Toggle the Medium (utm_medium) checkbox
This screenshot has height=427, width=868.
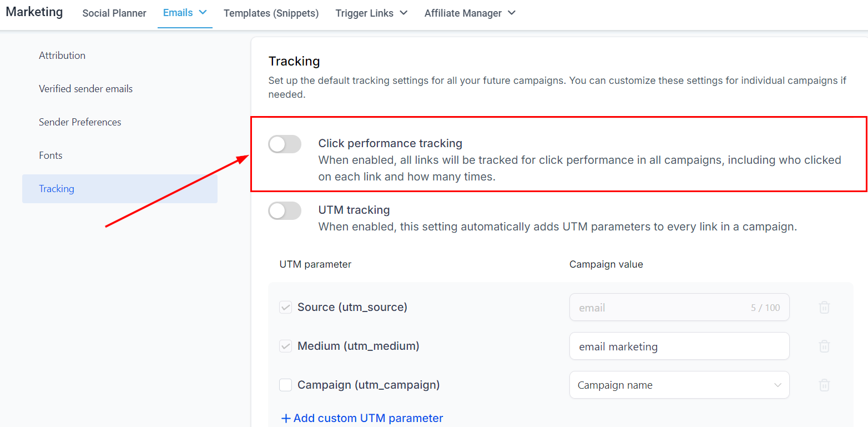(x=285, y=346)
